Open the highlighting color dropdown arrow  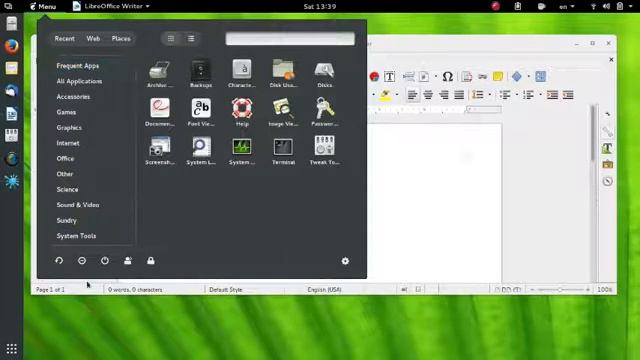[x=397, y=95]
